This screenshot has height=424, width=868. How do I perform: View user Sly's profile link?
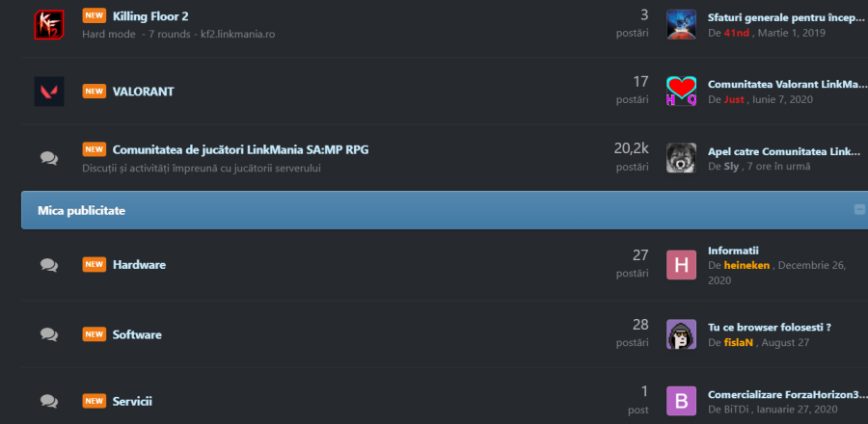coord(730,166)
